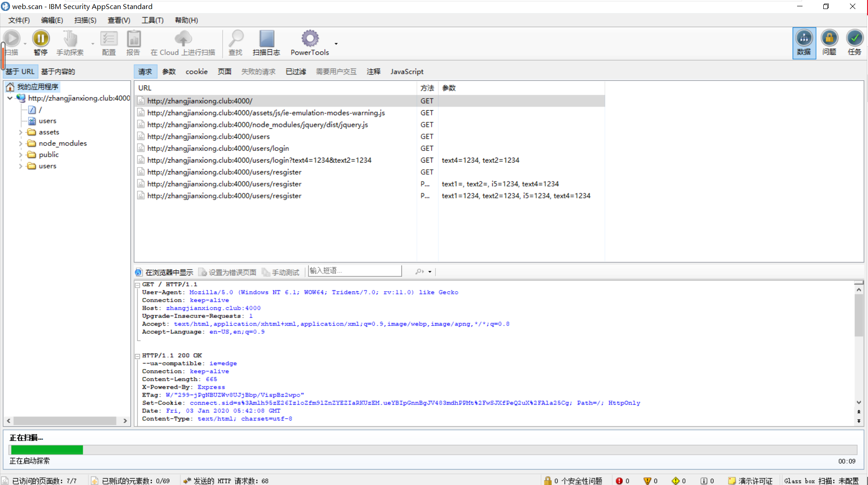Select 我的应用程序 home icon
868x485 pixels.
pos(10,87)
